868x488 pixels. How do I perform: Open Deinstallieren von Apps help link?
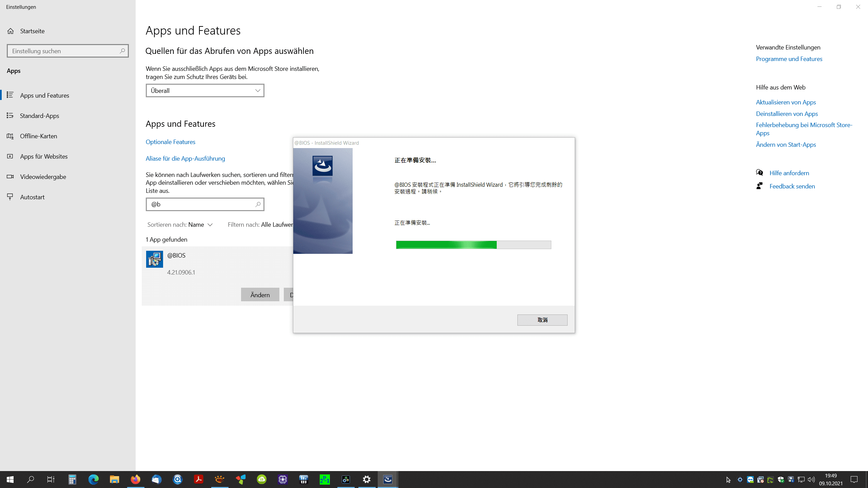787,114
